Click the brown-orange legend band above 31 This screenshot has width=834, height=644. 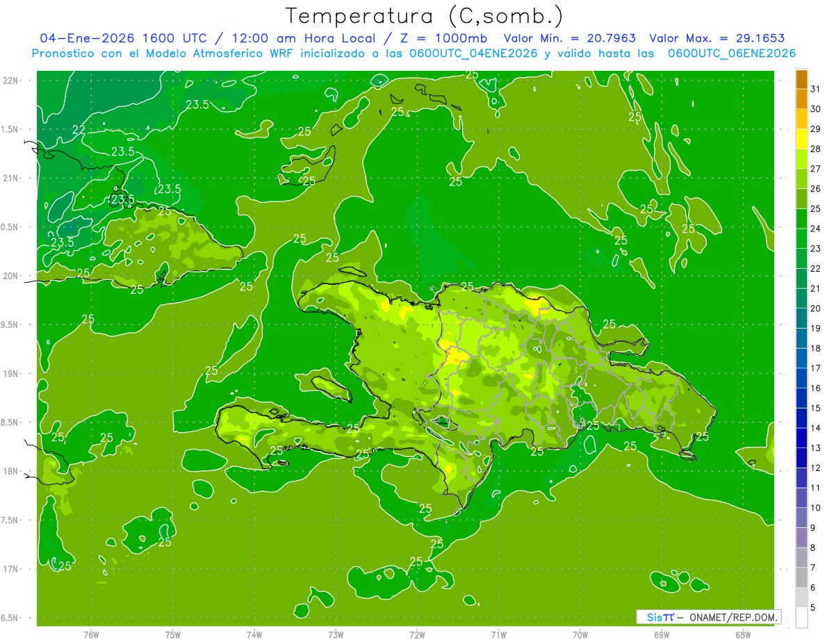pyautogui.click(x=801, y=79)
